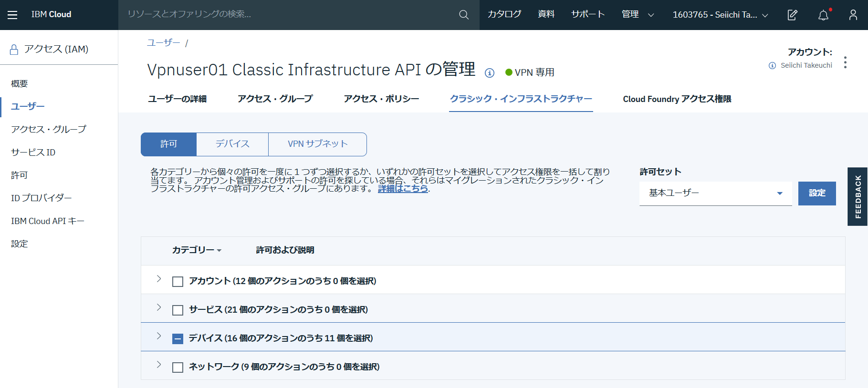The height and width of the screenshot is (388, 868).
Task: Open sidebar アクセス・グループ item
Action: 49,129
